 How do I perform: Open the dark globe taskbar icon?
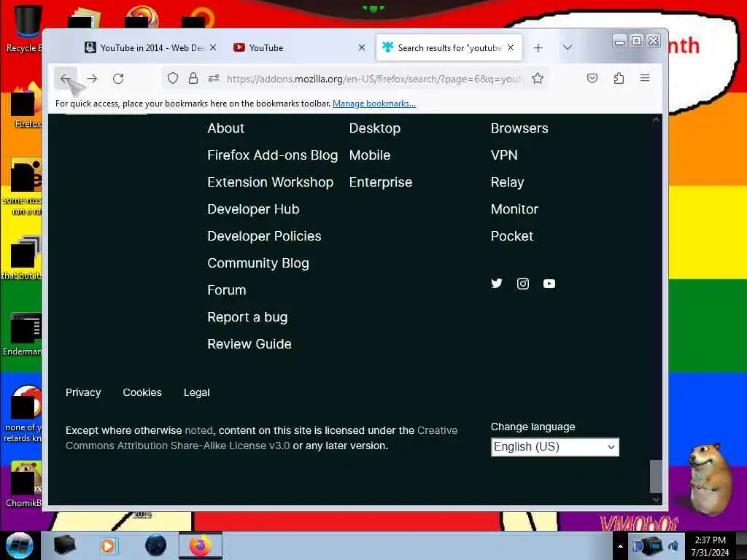click(155, 545)
